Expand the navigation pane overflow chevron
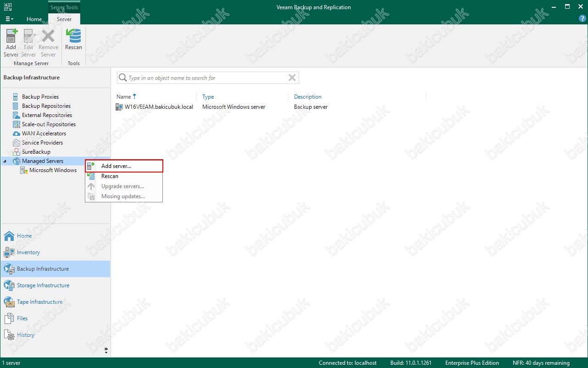Screen dimensions: 588x368 [106, 350]
